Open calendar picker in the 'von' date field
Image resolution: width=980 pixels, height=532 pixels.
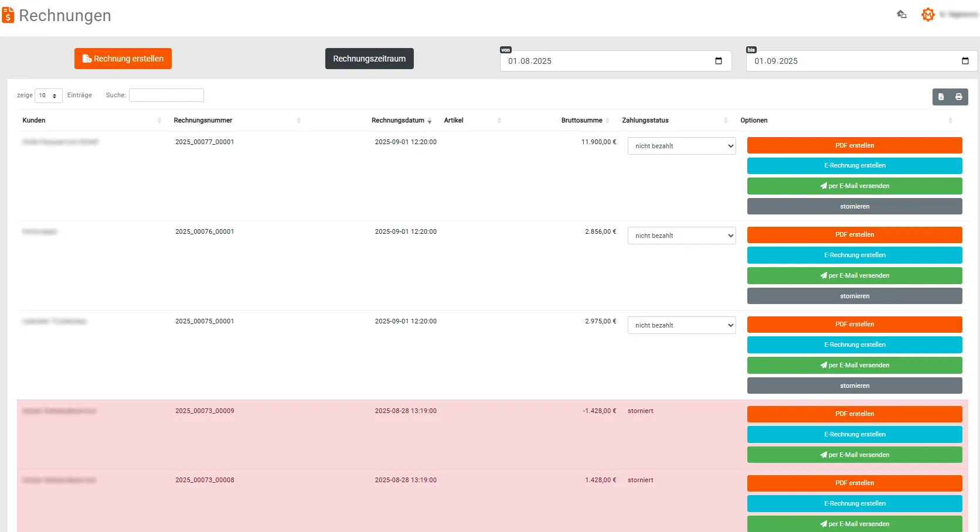719,61
